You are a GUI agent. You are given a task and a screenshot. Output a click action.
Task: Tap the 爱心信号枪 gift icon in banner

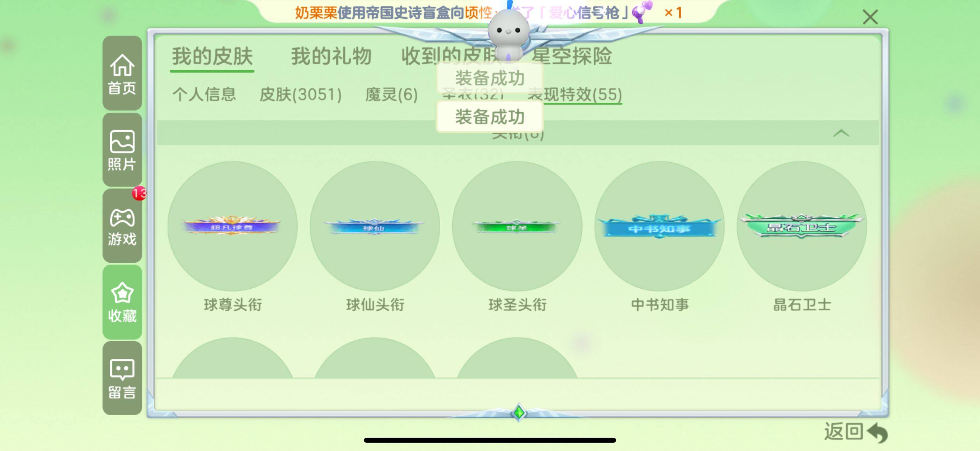point(643,12)
